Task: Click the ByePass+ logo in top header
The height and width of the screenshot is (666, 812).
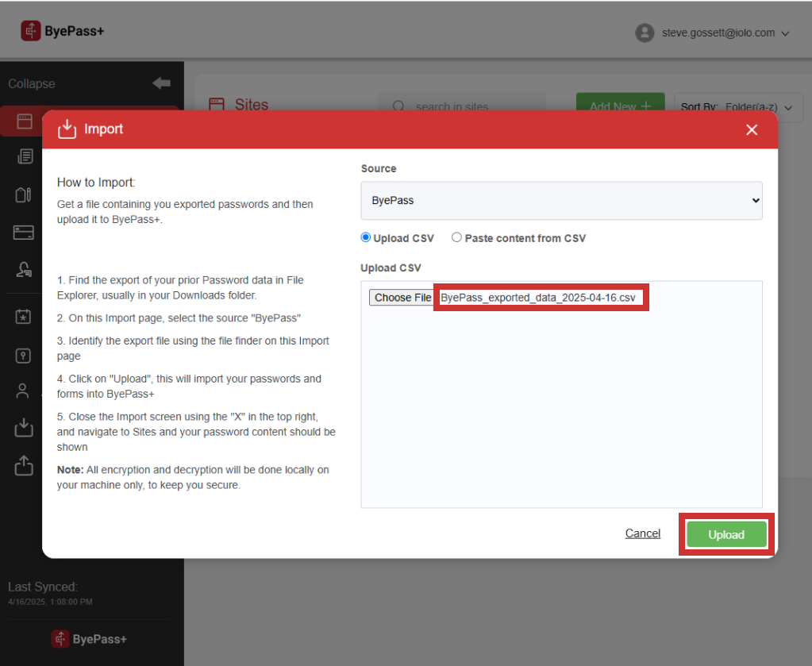Action: click(63, 31)
